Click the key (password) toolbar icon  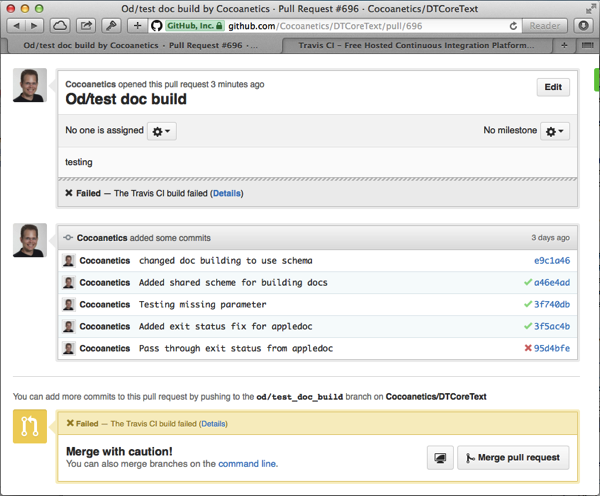tap(111, 26)
